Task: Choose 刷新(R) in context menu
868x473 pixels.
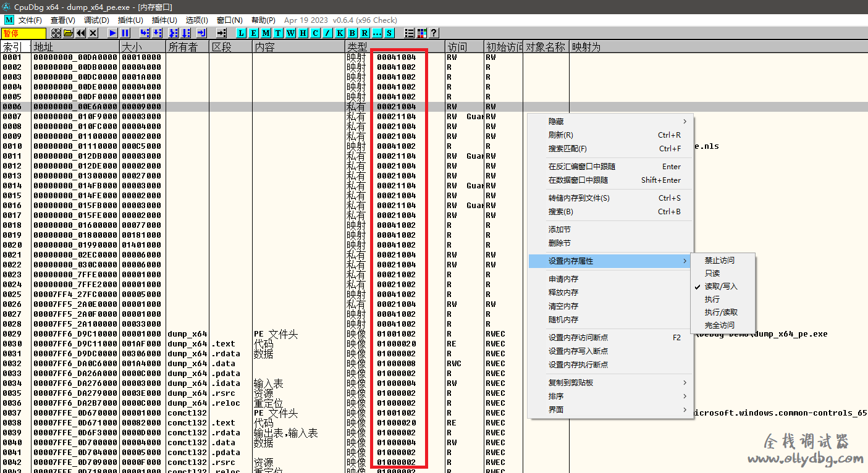Action: (x=610, y=135)
